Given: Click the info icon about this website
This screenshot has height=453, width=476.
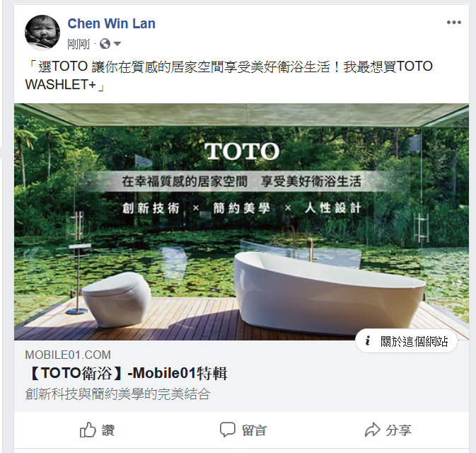Looking at the screenshot, I should point(368,341).
